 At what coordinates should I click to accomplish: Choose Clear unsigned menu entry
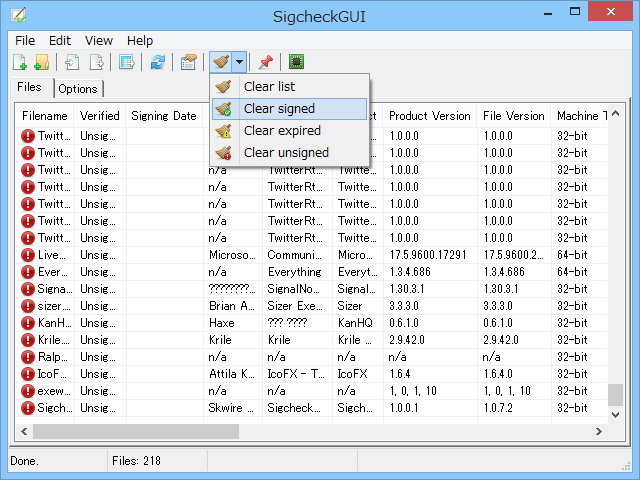[289, 153]
